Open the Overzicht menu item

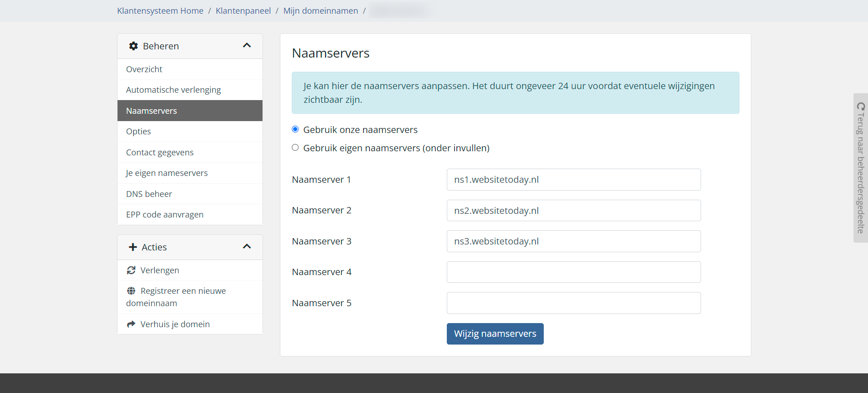(144, 69)
